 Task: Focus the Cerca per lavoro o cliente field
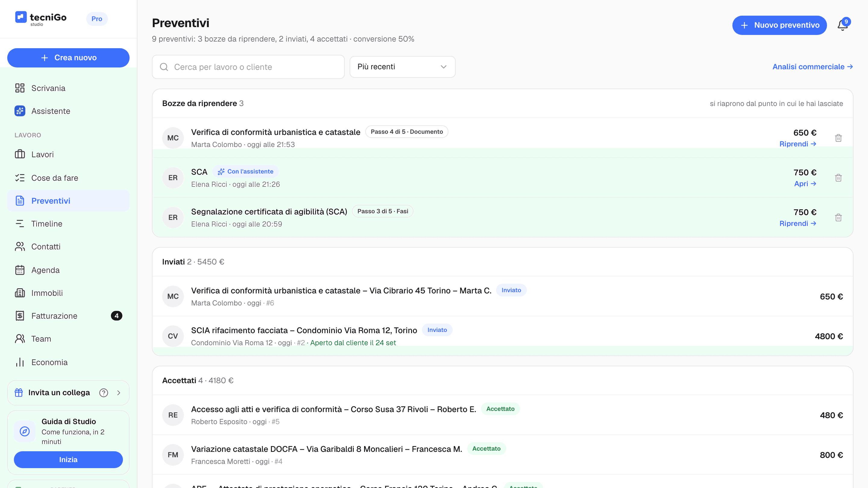[248, 67]
